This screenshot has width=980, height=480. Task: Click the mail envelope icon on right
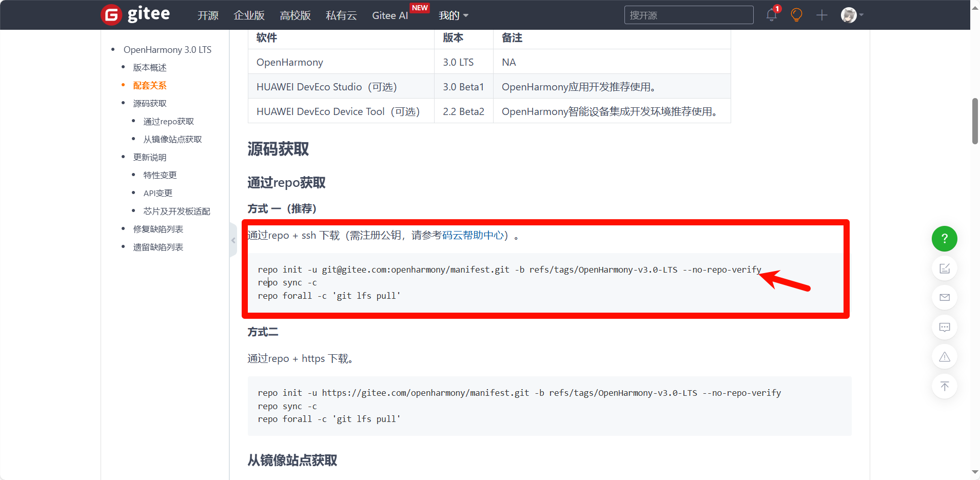pos(944,298)
